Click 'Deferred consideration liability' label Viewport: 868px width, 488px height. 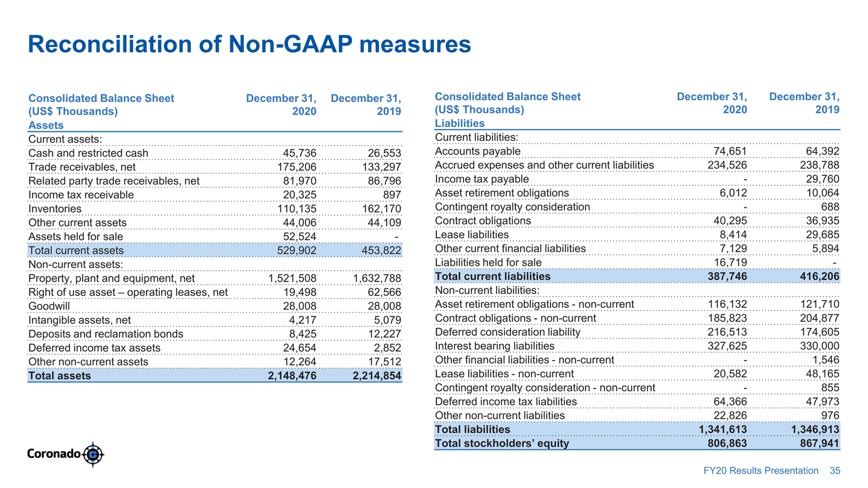[x=508, y=332]
